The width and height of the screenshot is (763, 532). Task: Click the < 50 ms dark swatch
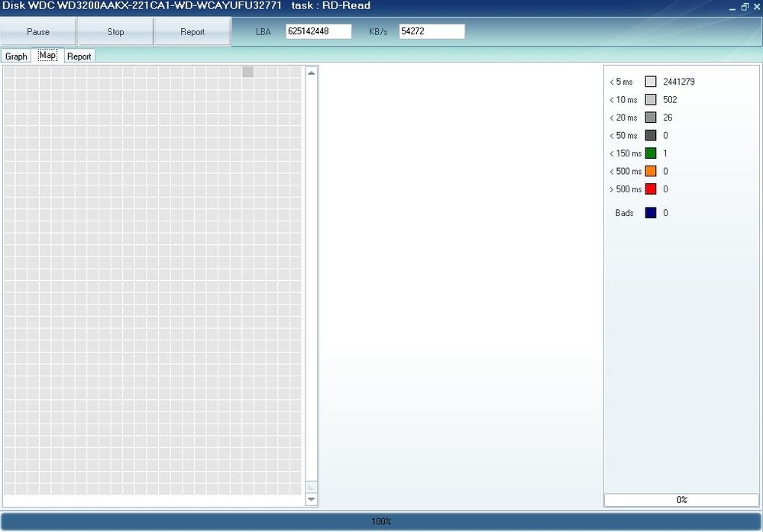coord(651,135)
